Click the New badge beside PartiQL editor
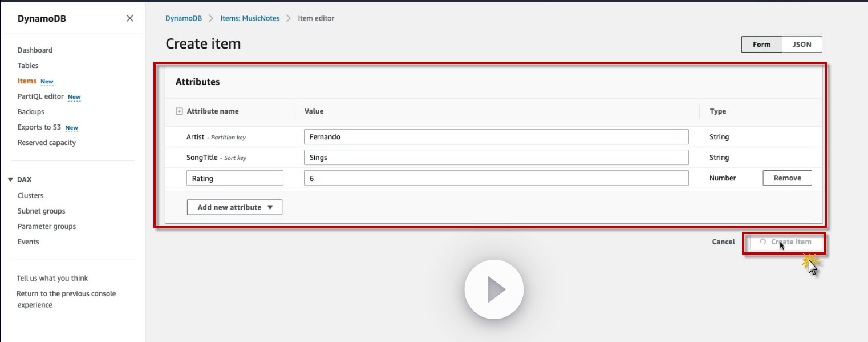This screenshot has height=342, width=868. click(x=75, y=97)
